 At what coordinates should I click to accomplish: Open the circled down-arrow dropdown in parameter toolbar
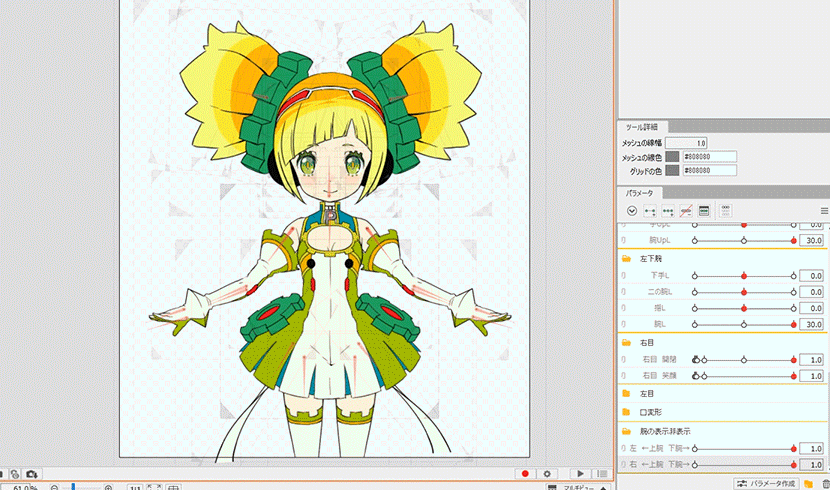[x=632, y=211]
